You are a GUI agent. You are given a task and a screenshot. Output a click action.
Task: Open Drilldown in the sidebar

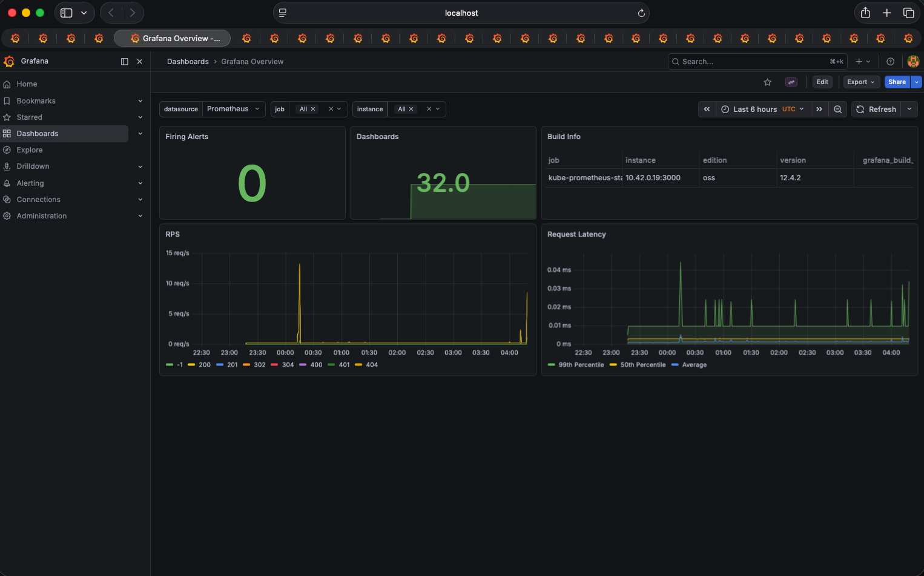click(x=33, y=166)
